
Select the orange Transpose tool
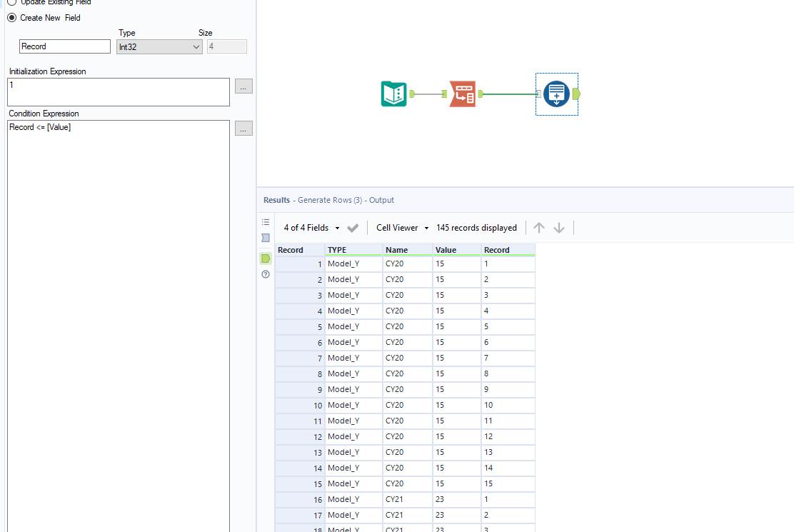click(x=461, y=94)
